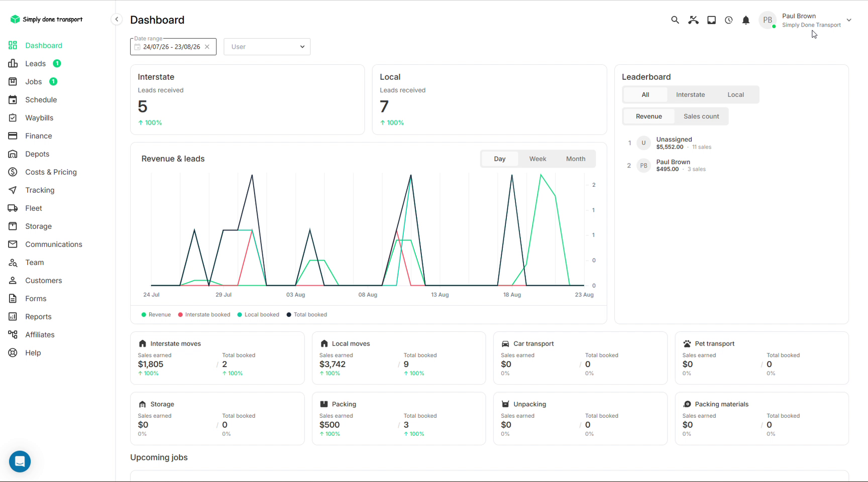The image size is (868, 482).
Task: Select the Month chart view
Action: pyautogui.click(x=576, y=159)
